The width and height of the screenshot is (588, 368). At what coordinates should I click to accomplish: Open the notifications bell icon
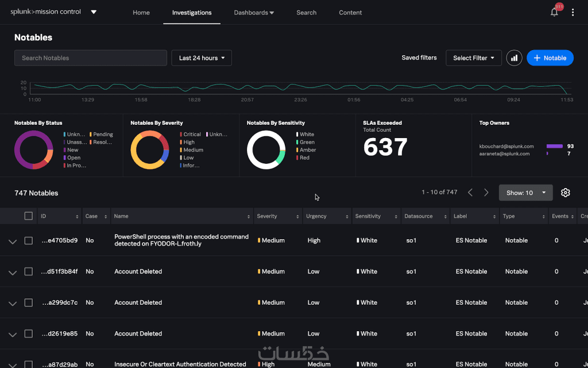coord(554,13)
